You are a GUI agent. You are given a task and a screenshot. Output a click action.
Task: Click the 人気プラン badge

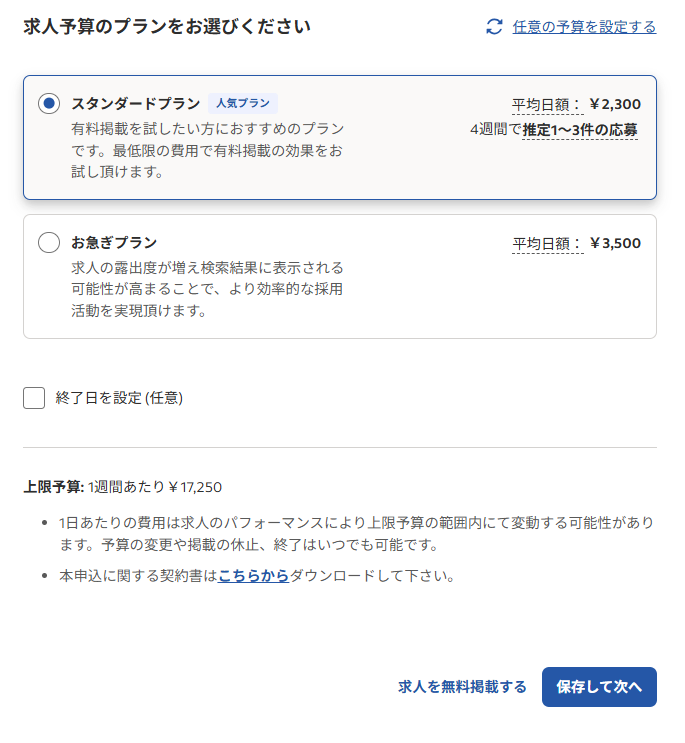tap(242, 103)
